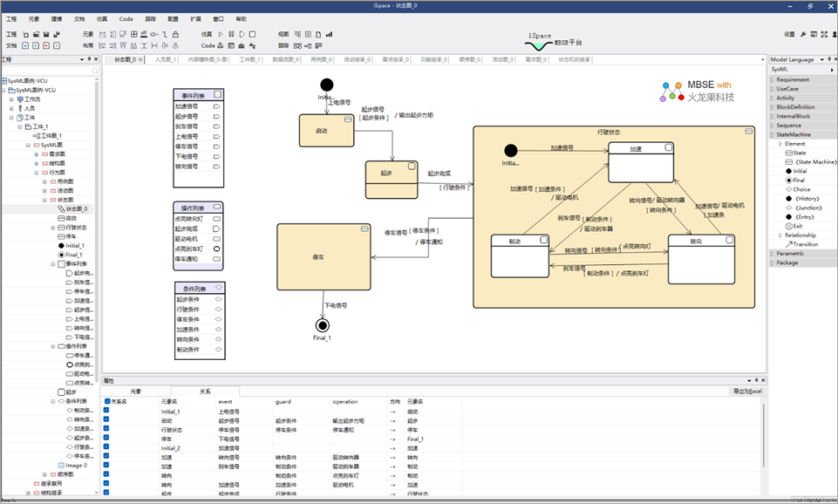Image resolution: width=838 pixels, height=504 pixels.
Task: Select the State element in StateMachine palette
Action: point(795,153)
